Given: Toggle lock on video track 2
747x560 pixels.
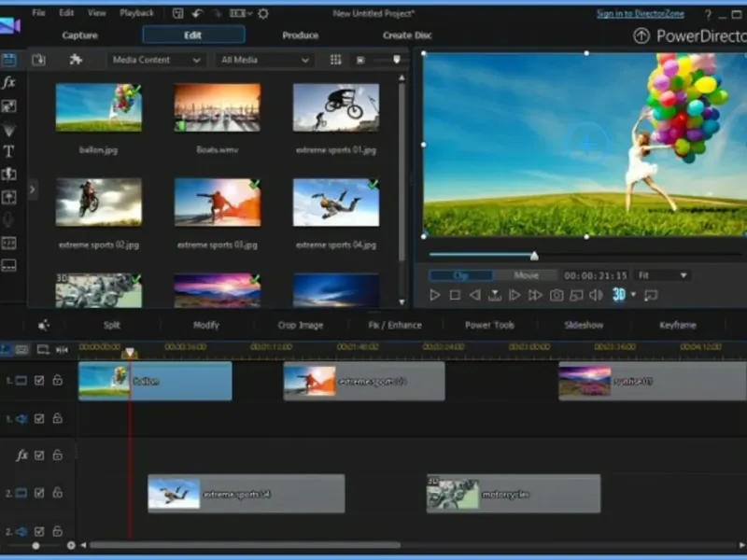Looking at the screenshot, I should [x=57, y=493].
